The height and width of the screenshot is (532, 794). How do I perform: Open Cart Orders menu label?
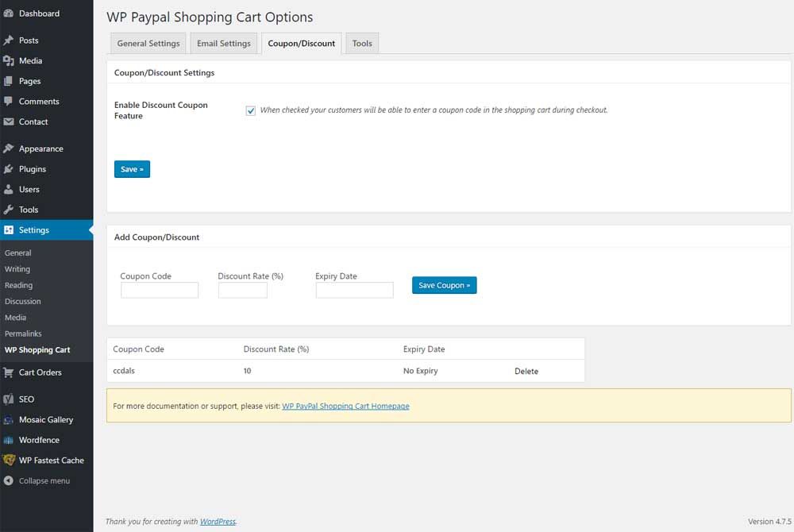pyautogui.click(x=40, y=372)
